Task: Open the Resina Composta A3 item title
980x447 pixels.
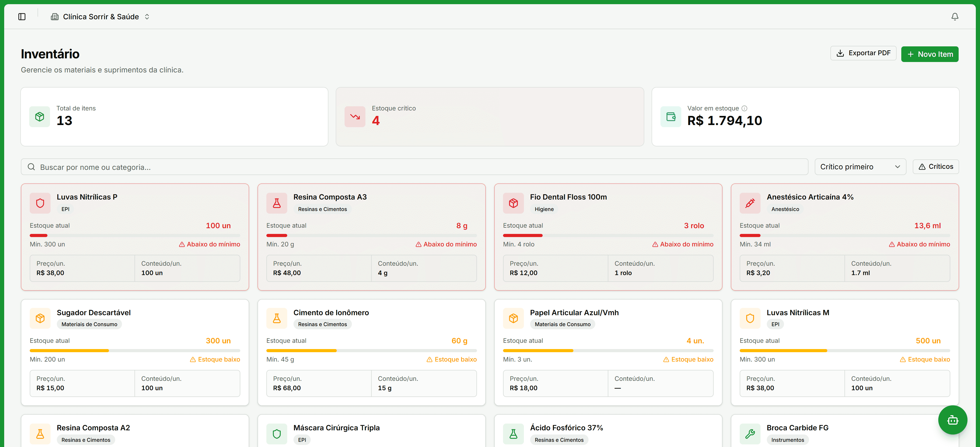Action: (x=330, y=197)
